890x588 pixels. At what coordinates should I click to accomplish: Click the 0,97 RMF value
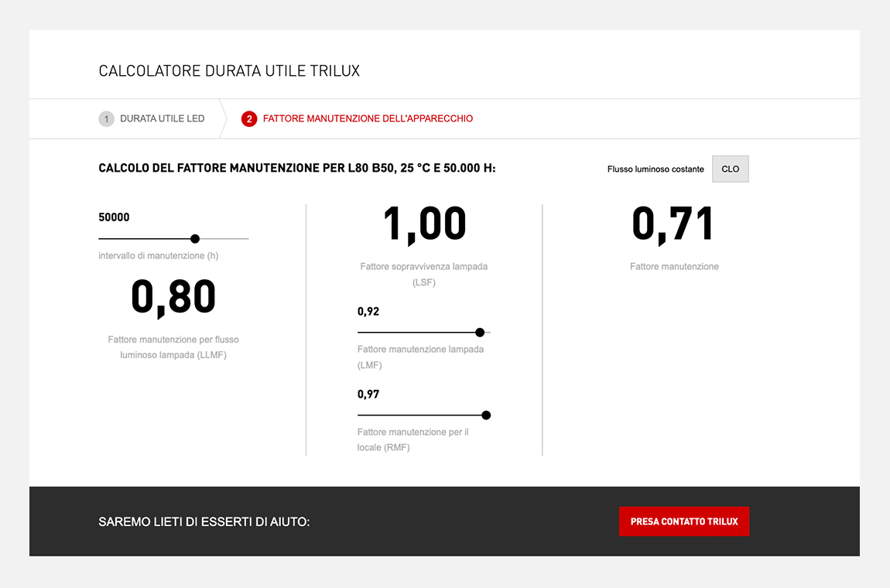coord(368,395)
